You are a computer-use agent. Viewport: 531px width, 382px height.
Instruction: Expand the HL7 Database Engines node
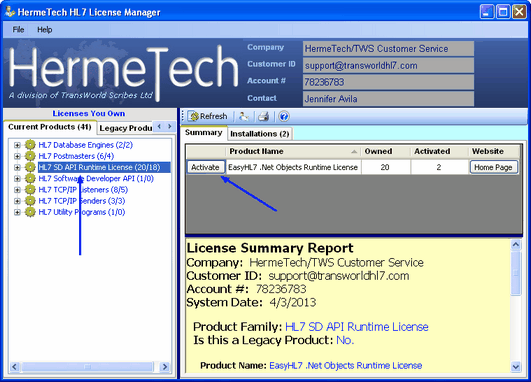pyautogui.click(x=17, y=145)
